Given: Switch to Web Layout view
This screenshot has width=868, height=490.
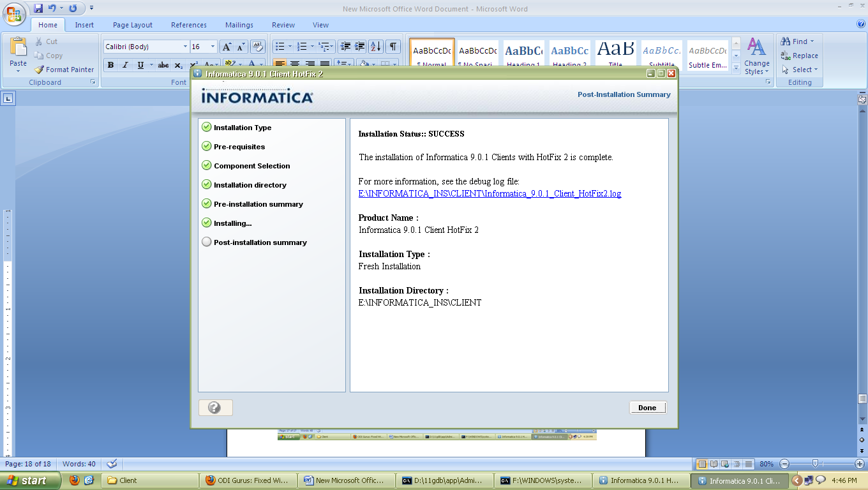Looking at the screenshot, I should tap(726, 464).
